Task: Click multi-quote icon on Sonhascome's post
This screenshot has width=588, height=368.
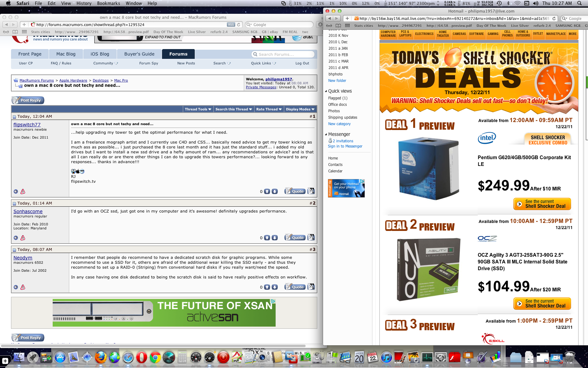Action: tap(311, 237)
